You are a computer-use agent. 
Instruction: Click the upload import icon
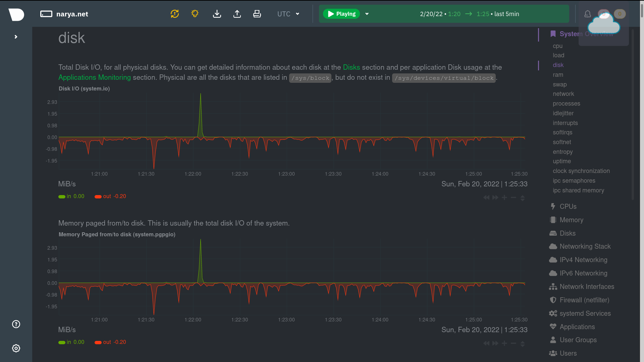tap(237, 14)
